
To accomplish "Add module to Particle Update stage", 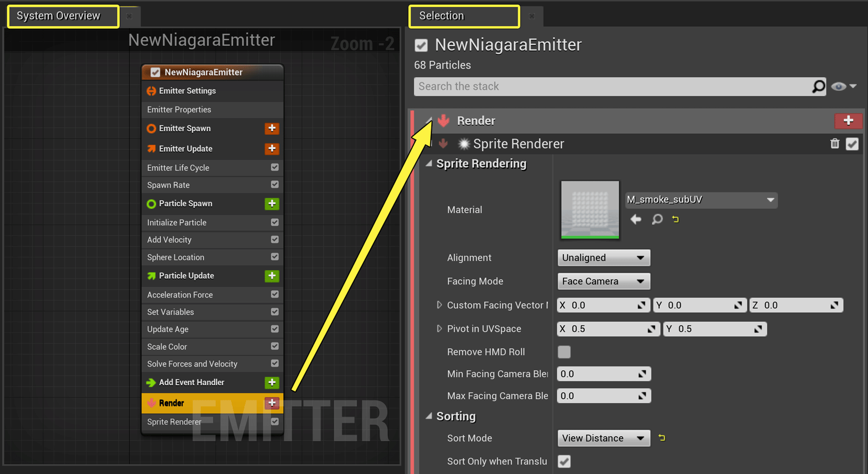I will 272,276.
